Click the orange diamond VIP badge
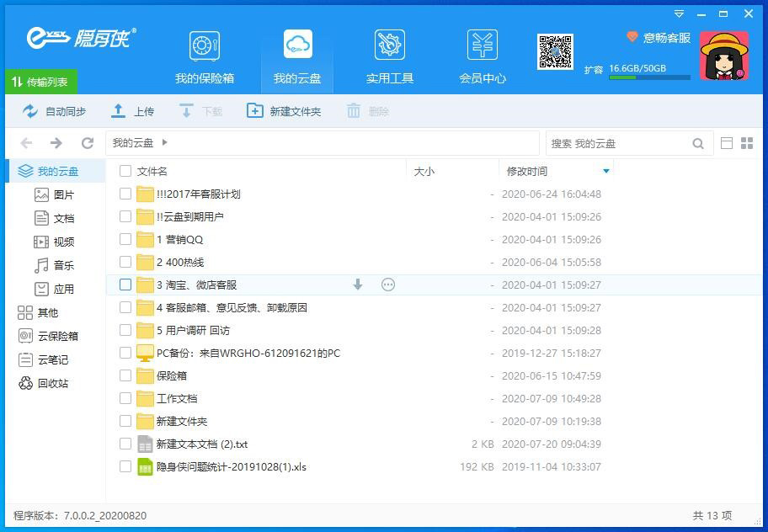768x532 pixels. 632,36
